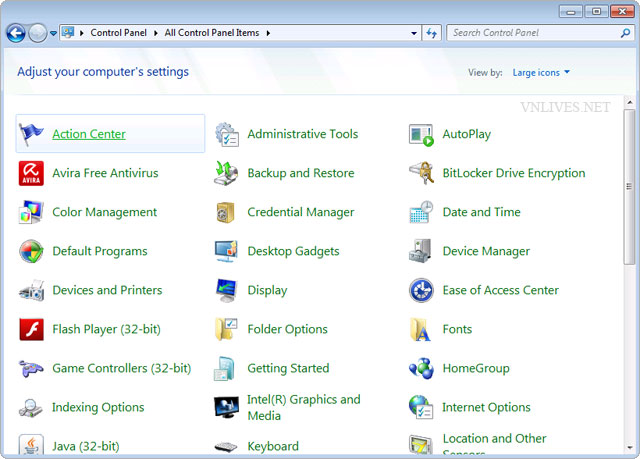Open the Default Programs icon
Screen dimensions: 640x459
tap(31, 251)
